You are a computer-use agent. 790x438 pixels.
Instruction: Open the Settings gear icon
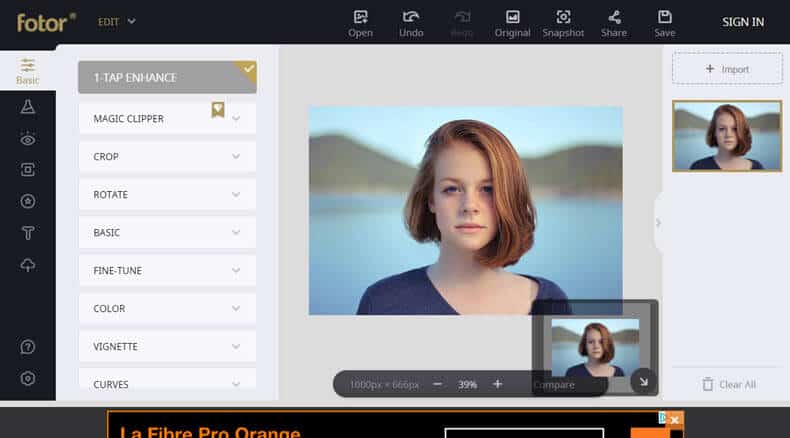tap(28, 379)
